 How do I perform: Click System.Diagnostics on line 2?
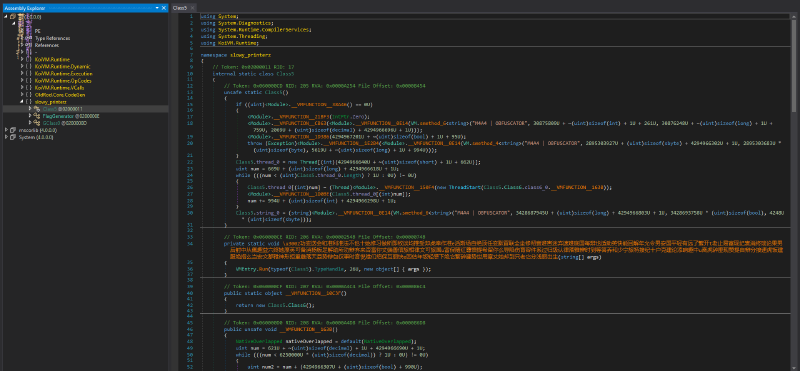[x=243, y=23]
